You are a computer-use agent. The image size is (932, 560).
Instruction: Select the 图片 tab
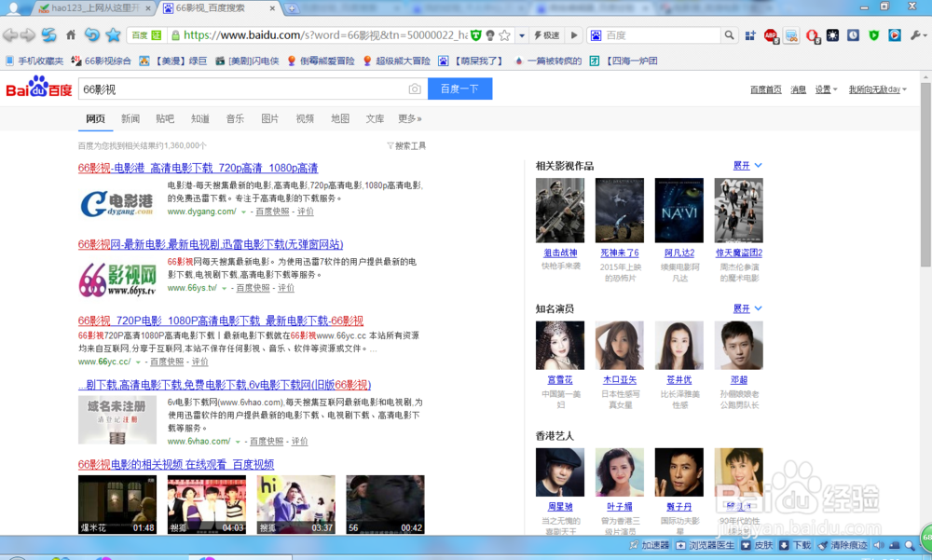pos(270,119)
